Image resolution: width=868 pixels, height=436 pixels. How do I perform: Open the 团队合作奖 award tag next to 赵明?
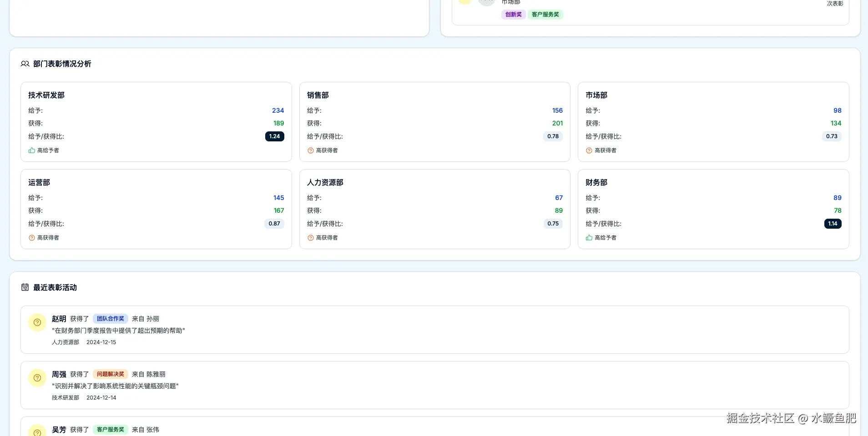[110, 318]
